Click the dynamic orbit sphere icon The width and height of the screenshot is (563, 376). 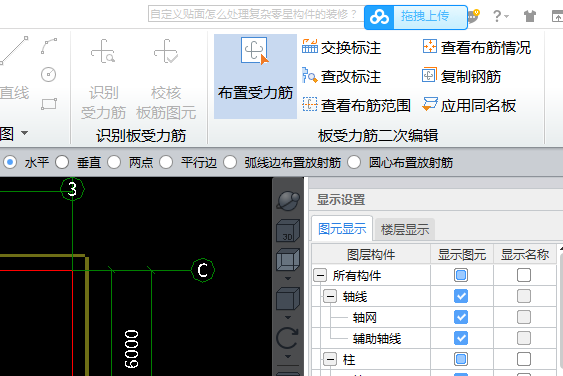pyautogui.click(x=288, y=201)
